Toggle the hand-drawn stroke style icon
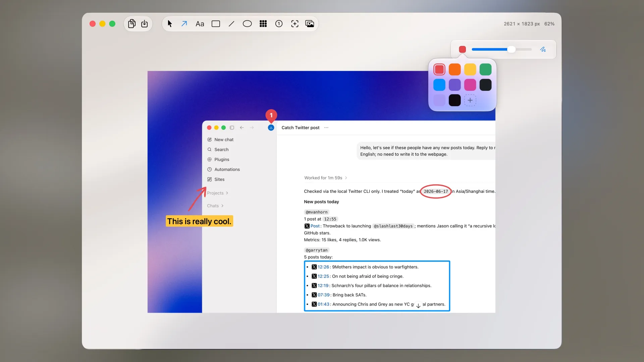The image size is (644, 362). point(543,49)
